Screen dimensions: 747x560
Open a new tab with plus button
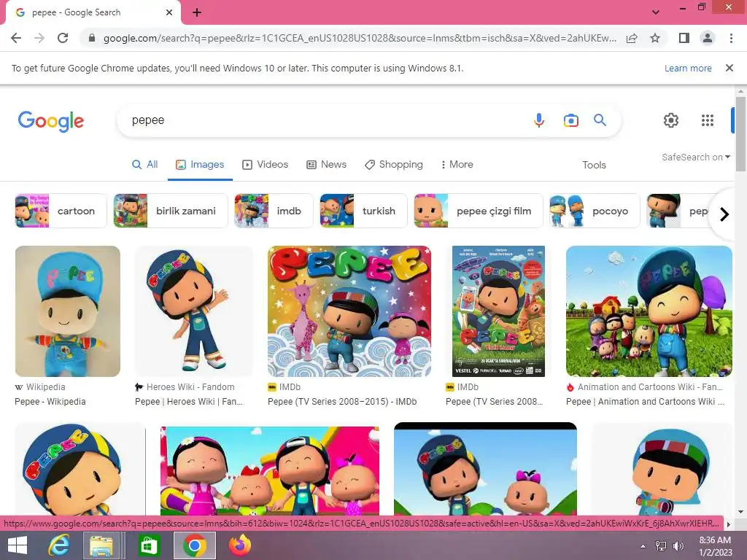pyautogui.click(x=197, y=12)
